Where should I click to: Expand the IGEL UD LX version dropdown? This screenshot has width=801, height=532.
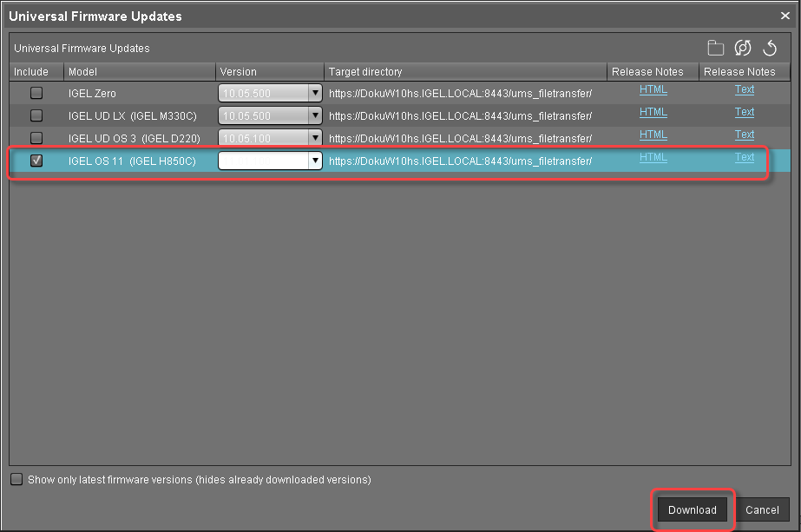pyautogui.click(x=315, y=115)
